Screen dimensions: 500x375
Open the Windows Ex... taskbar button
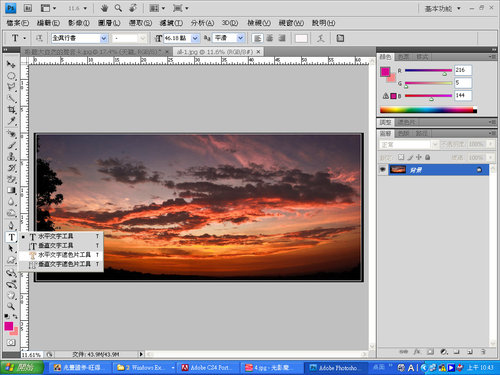tap(144, 368)
